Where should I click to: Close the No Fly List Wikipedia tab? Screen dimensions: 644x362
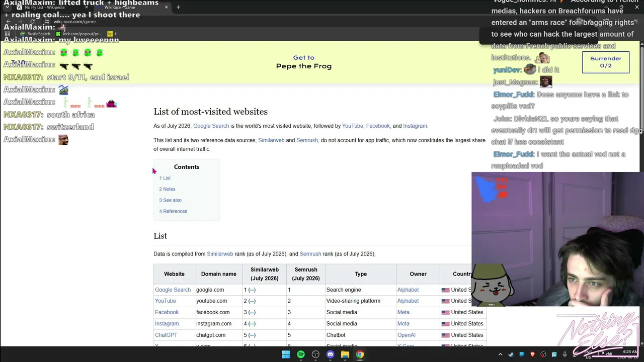(x=87, y=7)
